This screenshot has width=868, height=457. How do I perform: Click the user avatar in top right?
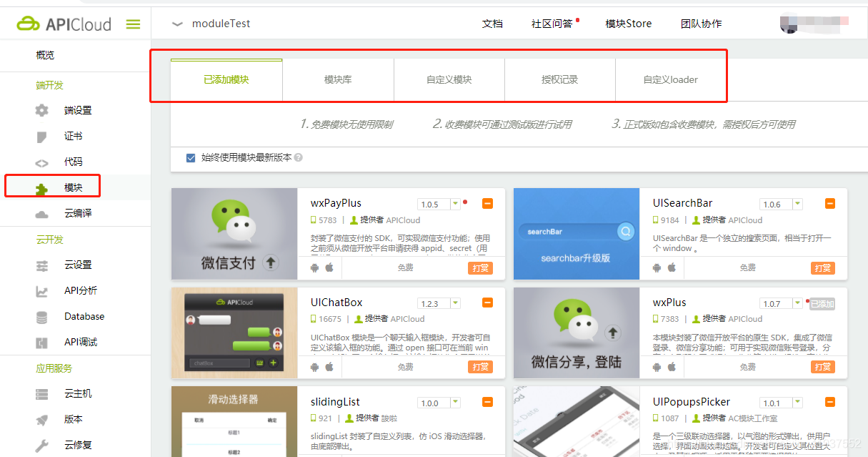coord(789,24)
